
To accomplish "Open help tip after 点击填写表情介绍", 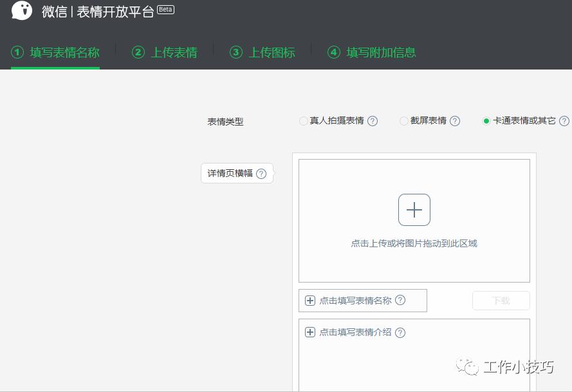I will pos(400,333).
